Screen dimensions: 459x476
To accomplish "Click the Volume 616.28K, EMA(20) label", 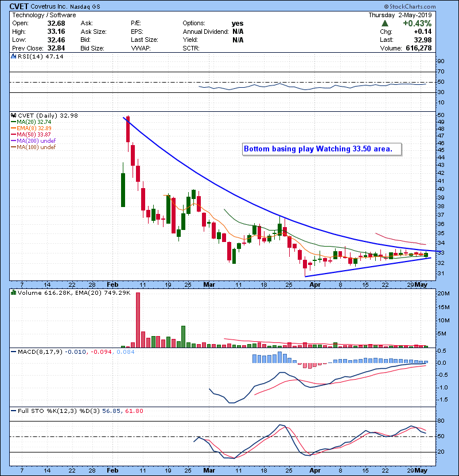I will click(x=74, y=292).
